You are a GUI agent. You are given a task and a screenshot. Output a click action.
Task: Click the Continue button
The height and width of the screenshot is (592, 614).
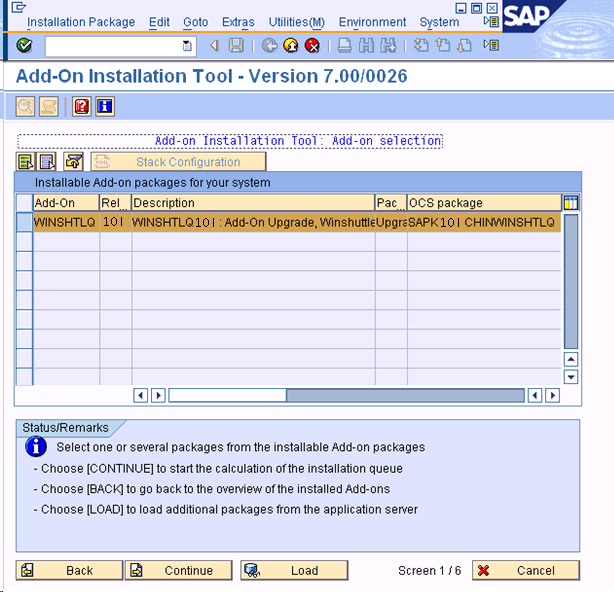[x=179, y=570]
